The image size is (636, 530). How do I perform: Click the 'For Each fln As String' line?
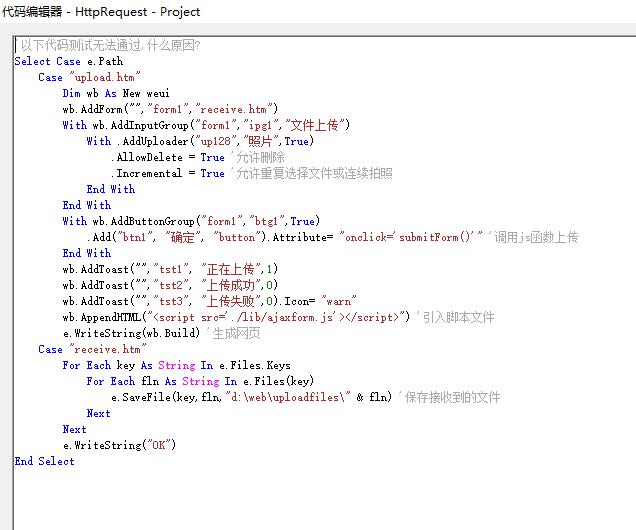[x=200, y=381]
